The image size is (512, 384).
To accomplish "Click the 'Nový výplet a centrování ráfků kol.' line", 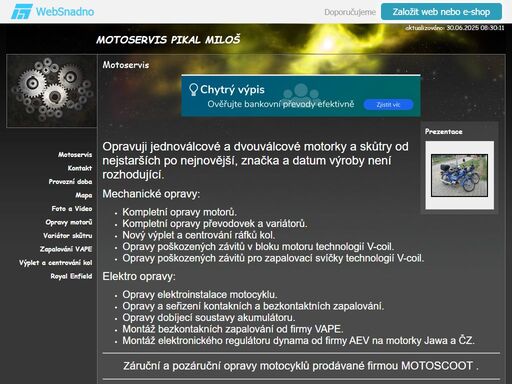I will (x=199, y=235).
